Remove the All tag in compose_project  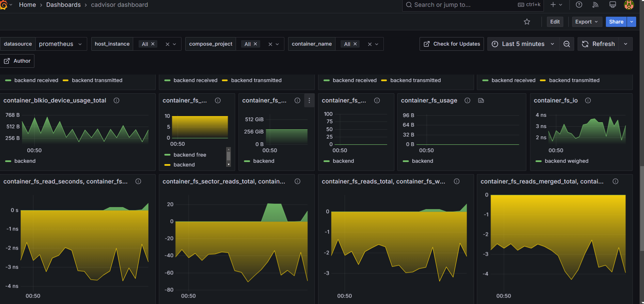(255, 44)
